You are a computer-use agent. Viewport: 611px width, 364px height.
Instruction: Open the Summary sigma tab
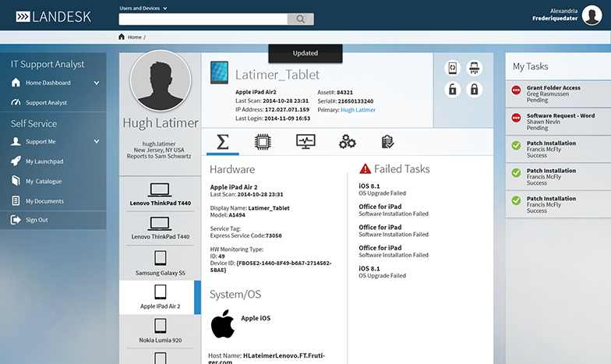pyautogui.click(x=223, y=141)
